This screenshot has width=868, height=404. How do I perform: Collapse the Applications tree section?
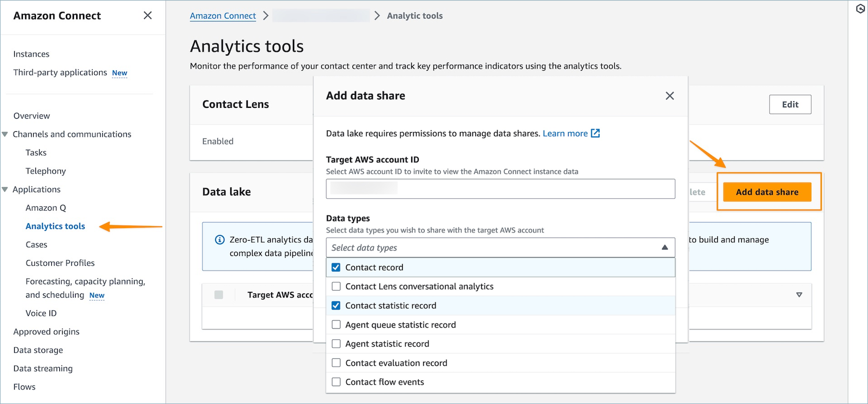[5, 189]
